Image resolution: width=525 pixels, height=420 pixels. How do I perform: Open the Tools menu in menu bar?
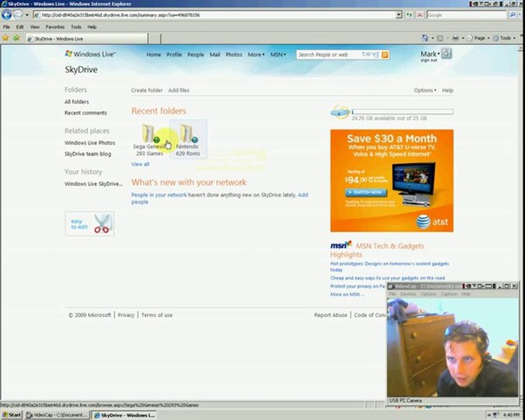tap(76, 27)
